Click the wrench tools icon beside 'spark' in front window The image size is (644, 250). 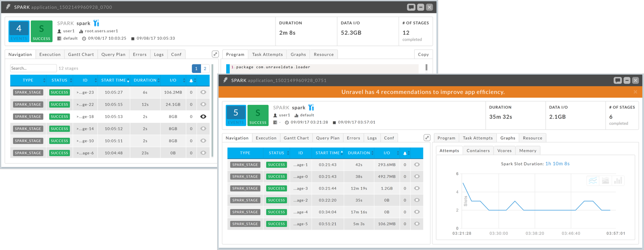pyautogui.click(x=311, y=107)
